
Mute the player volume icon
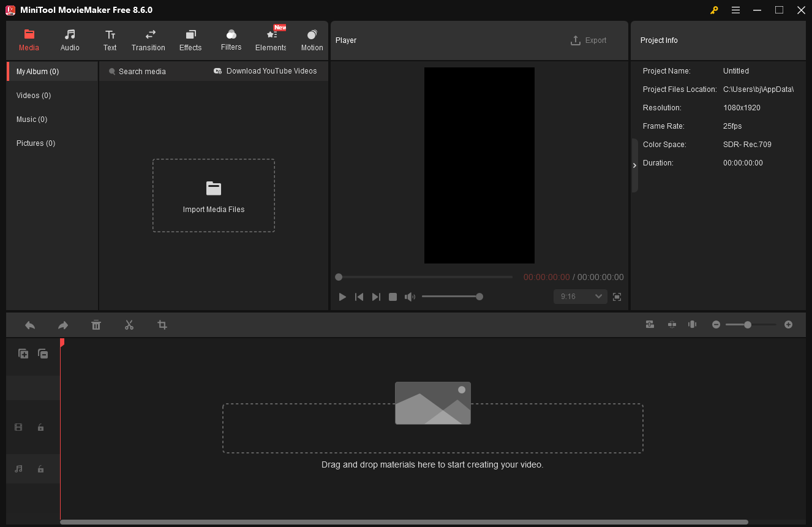tap(410, 297)
